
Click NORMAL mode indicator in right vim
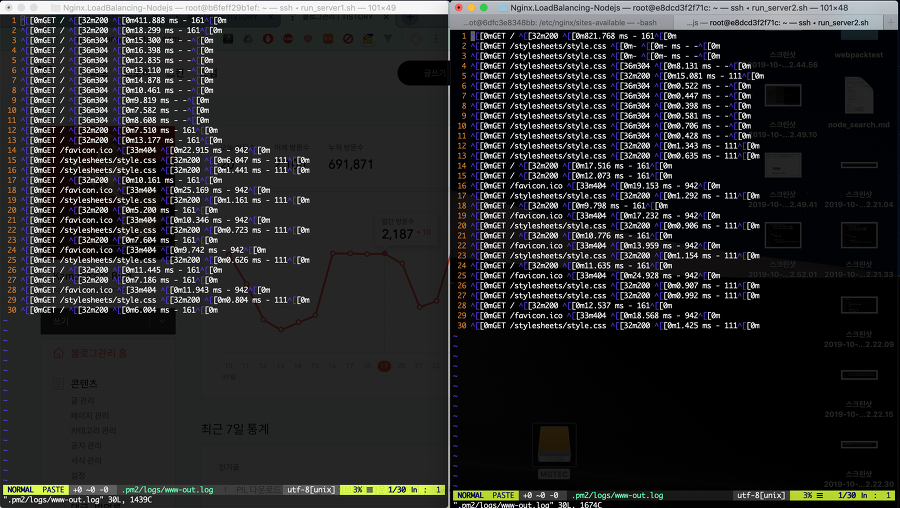pyautogui.click(x=470, y=495)
